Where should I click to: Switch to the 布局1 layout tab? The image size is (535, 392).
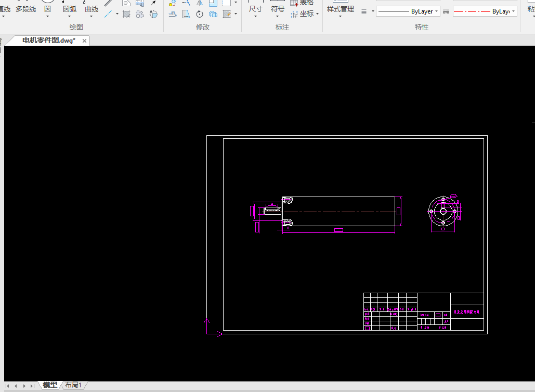tap(73, 385)
